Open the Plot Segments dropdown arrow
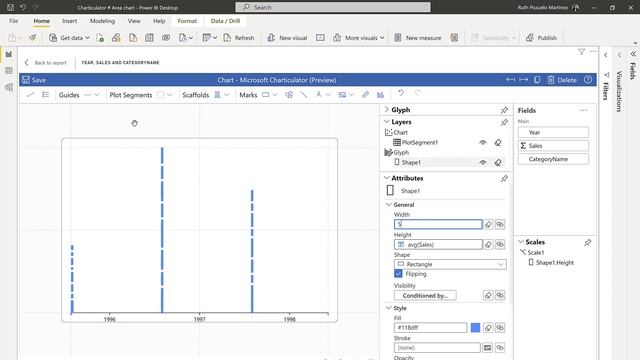This screenshot has height=360, width=640. pyautogui.click(x=170, y=95)
